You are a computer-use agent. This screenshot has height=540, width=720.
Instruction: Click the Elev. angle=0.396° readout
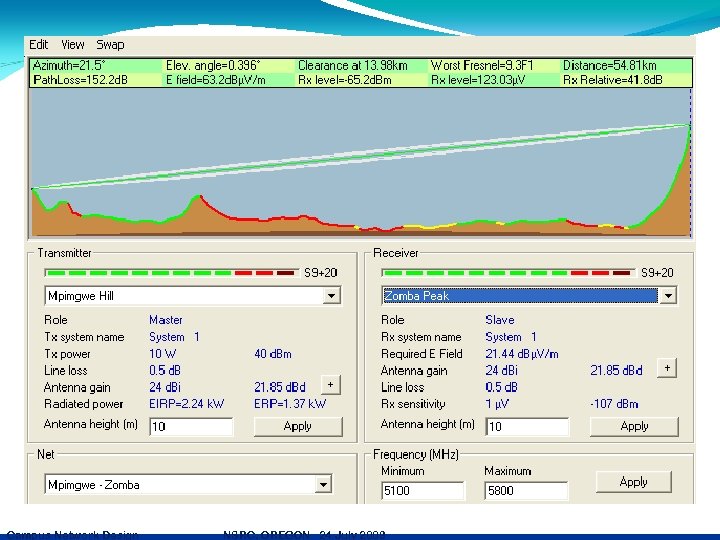[213, 65]
